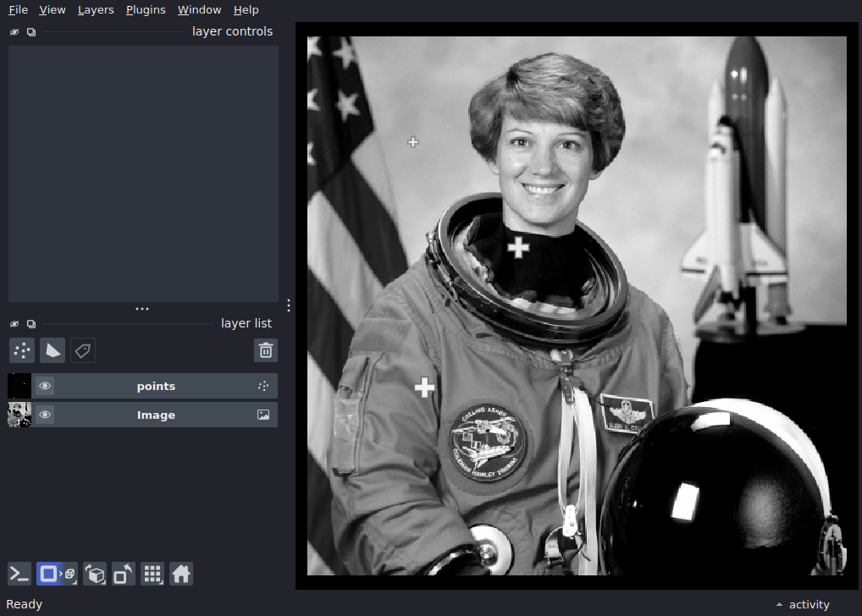Click the vertical splitter dots handle

(289, 305)
